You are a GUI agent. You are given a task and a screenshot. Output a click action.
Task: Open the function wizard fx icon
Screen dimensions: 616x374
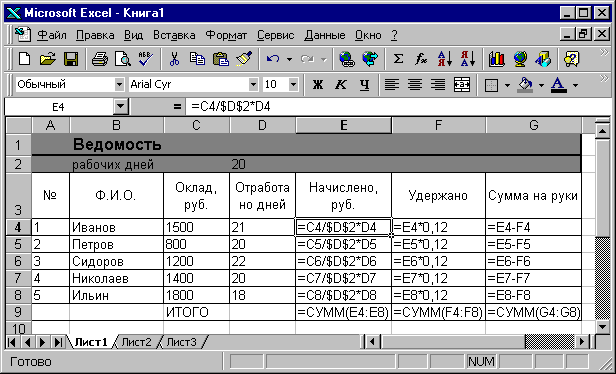[421, 59]
